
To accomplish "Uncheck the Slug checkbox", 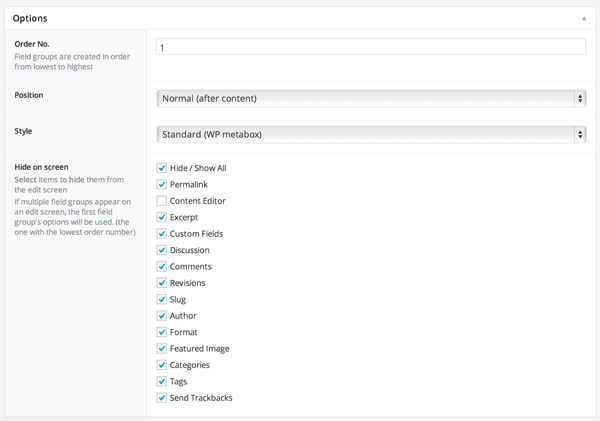I will (161, 299).
